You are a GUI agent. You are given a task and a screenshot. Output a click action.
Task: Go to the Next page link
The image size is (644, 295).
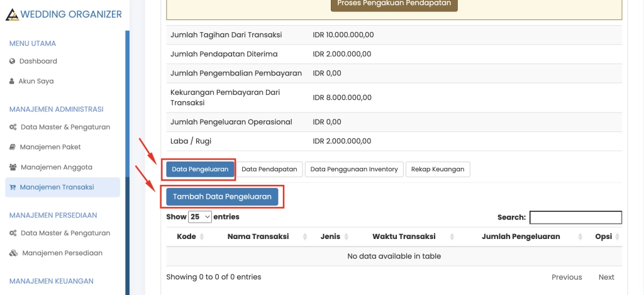(x=606, y=277)
